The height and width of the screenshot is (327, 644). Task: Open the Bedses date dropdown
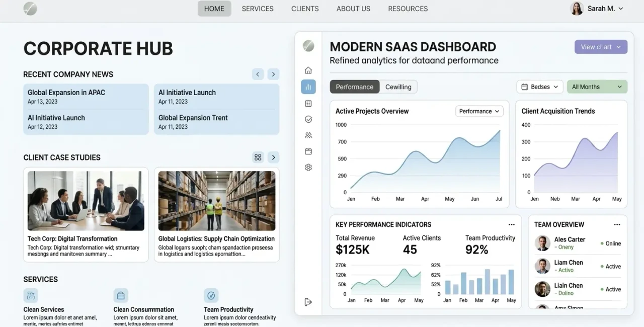click(540, 87)
